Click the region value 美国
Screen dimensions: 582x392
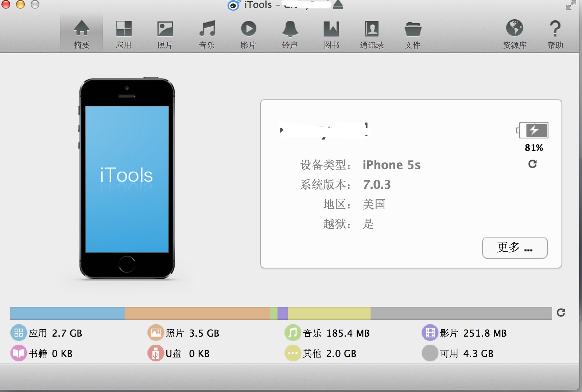[x=374, y=204]
